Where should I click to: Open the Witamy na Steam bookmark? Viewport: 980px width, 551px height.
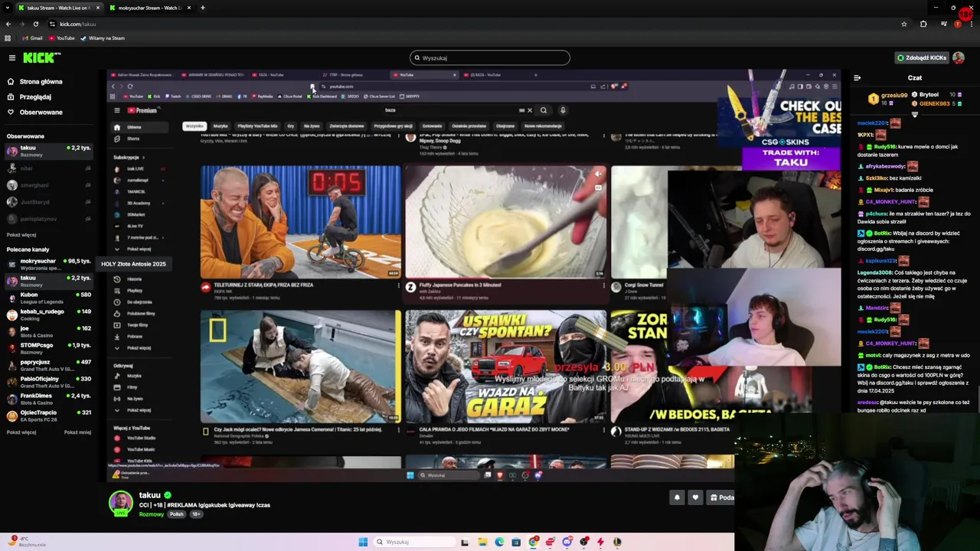click(x=103, y=38)
